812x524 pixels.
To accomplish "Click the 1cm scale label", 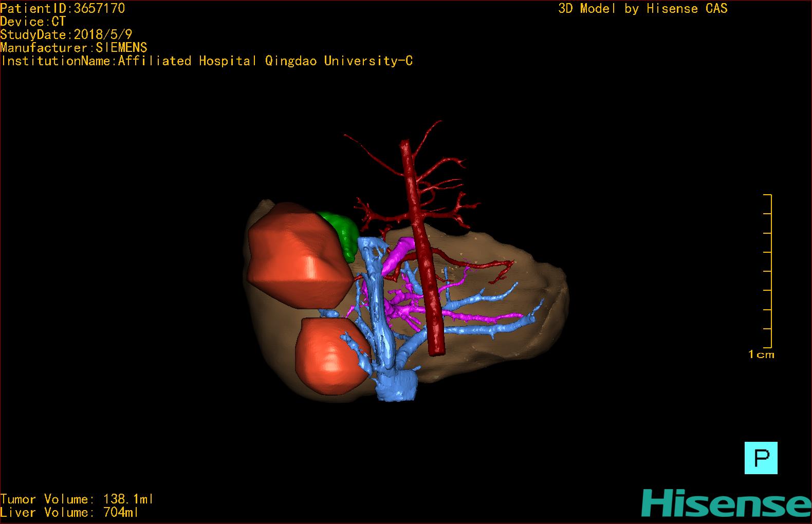I will [761, 354].
